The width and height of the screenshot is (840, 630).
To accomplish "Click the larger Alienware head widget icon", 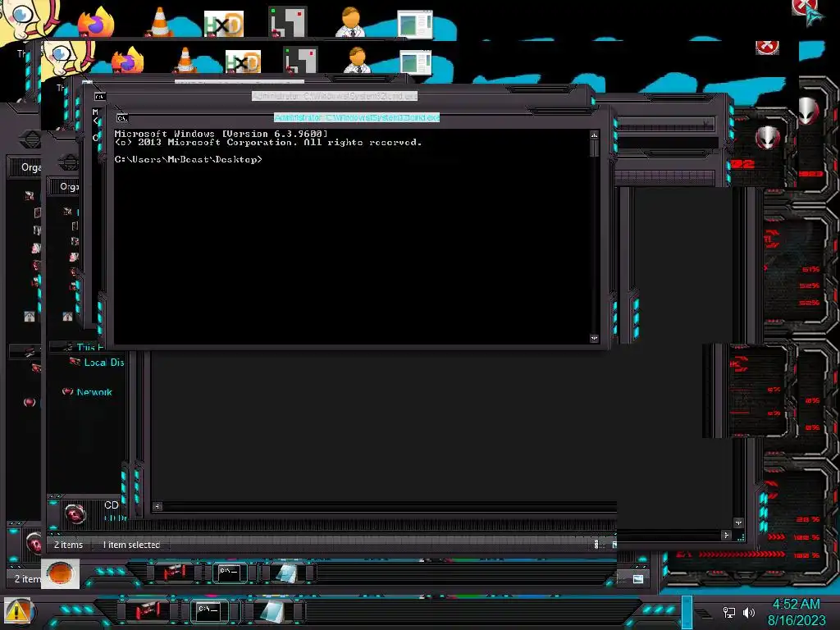I will 808,111.
